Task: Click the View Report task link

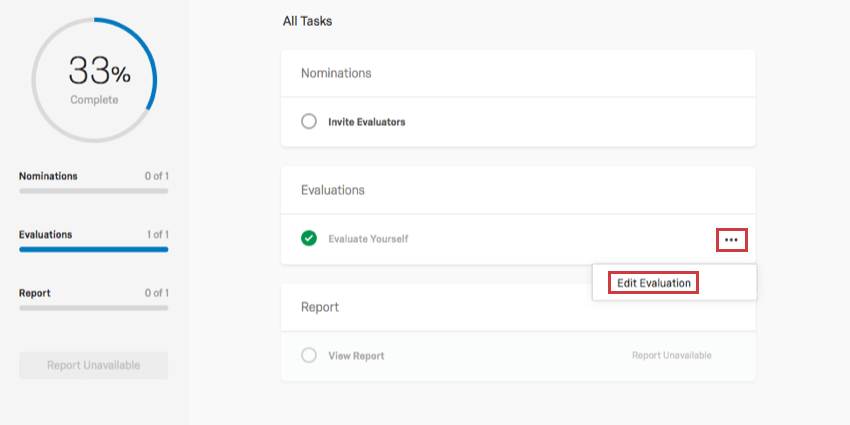Action: [356, 356]
